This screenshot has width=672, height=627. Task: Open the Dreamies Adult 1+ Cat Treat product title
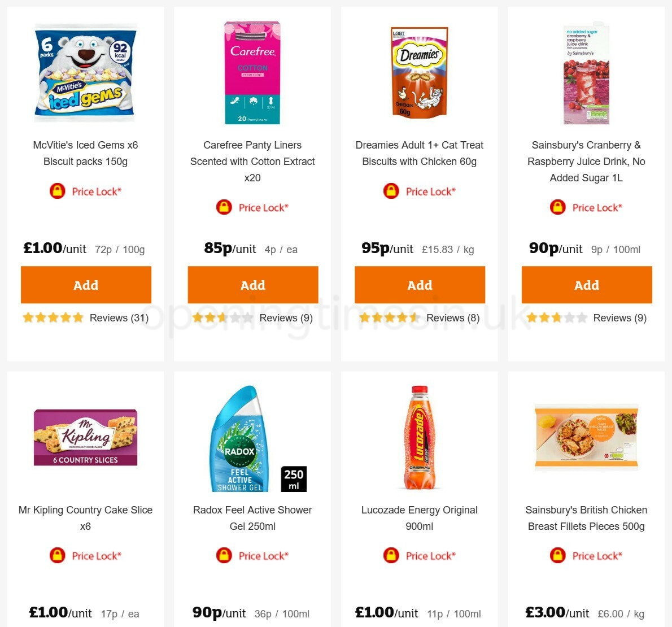click(420, 153)
